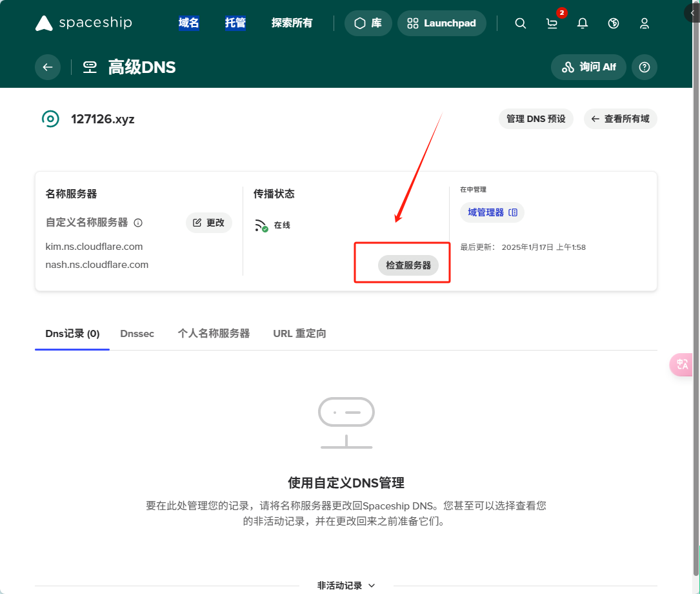Click the Spaceship logo

click(83, 23)
